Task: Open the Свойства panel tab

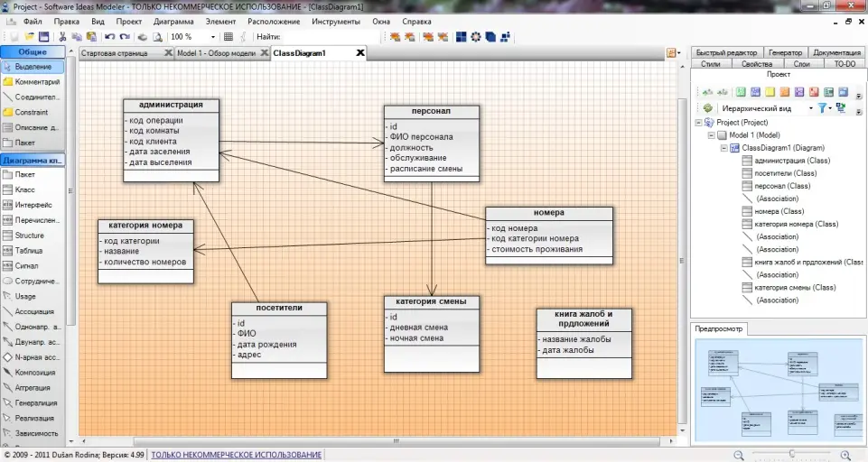Action: [756, 64]
